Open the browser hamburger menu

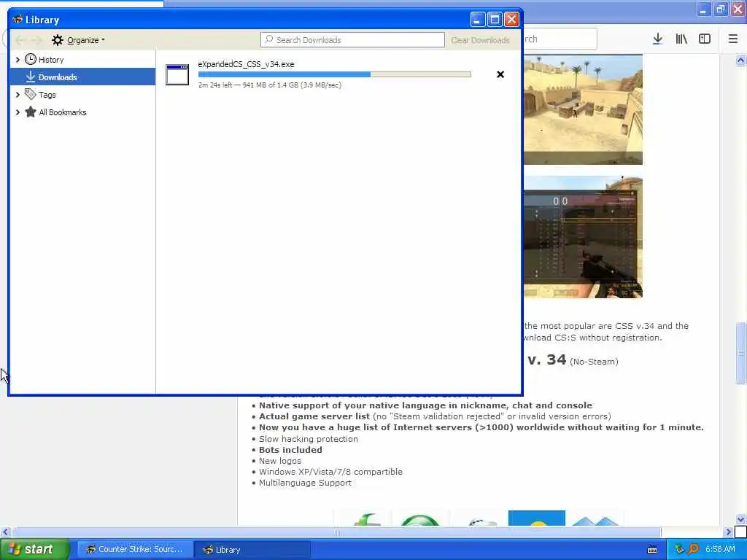(732, 39)
